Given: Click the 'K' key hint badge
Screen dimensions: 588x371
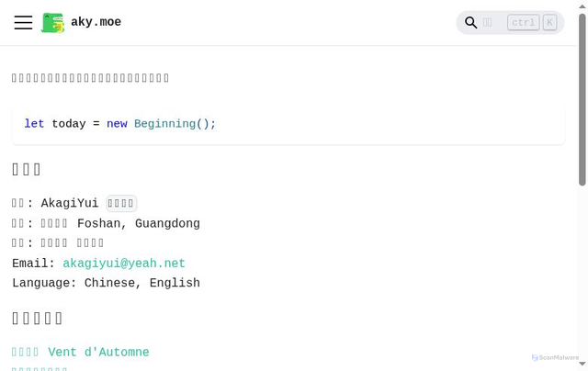Looking at the screenshot, I should pos(549,22).
